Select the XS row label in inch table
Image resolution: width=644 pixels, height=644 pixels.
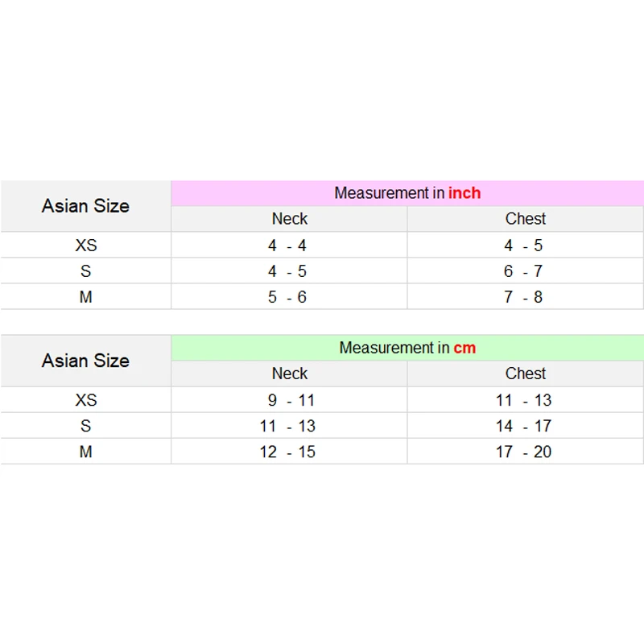[x=85, y=246]
